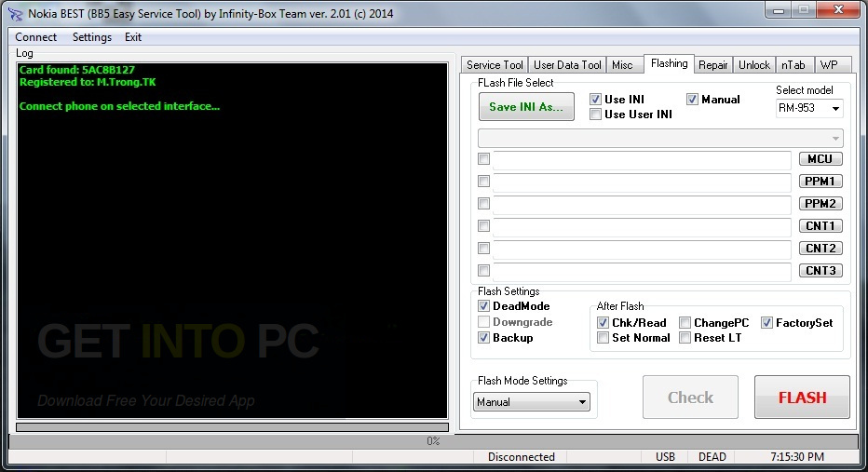Open the Settings menu
Viewport: 868px width, 472px height.
click(x=92, y=37)
